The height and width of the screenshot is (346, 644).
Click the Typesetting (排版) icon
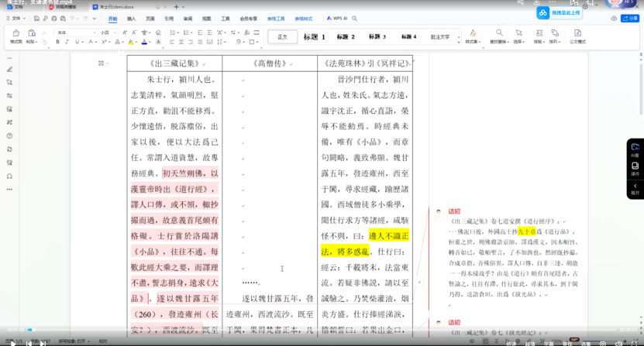(539, 33)
